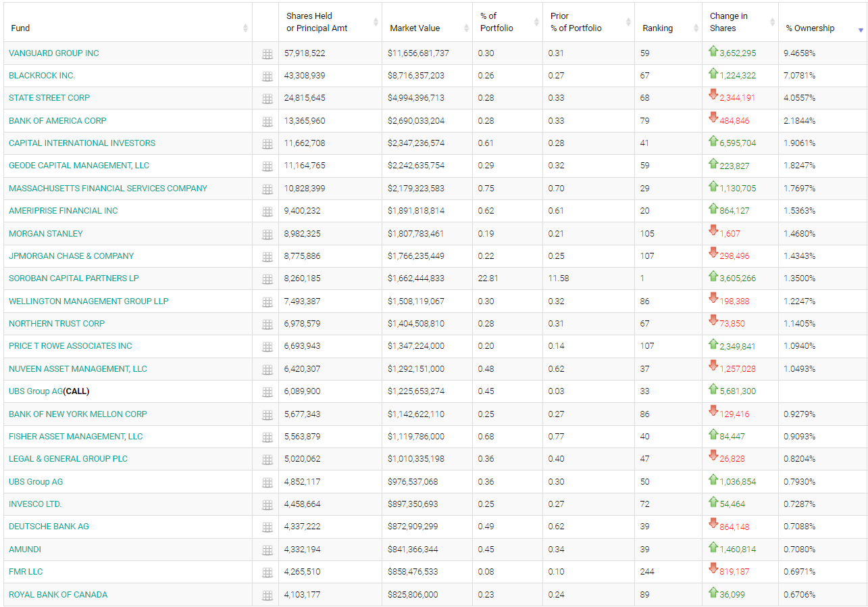Open grid icon in JPMorgan Chase row
The width and height of the screenshot is (868, 607).
pos(267,257)
